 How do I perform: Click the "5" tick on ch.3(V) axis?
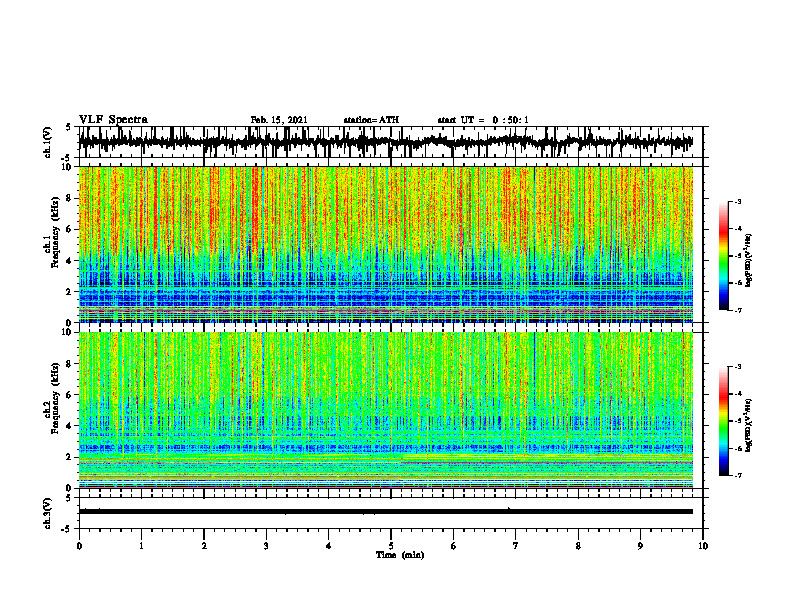click(x=68, y=498)
